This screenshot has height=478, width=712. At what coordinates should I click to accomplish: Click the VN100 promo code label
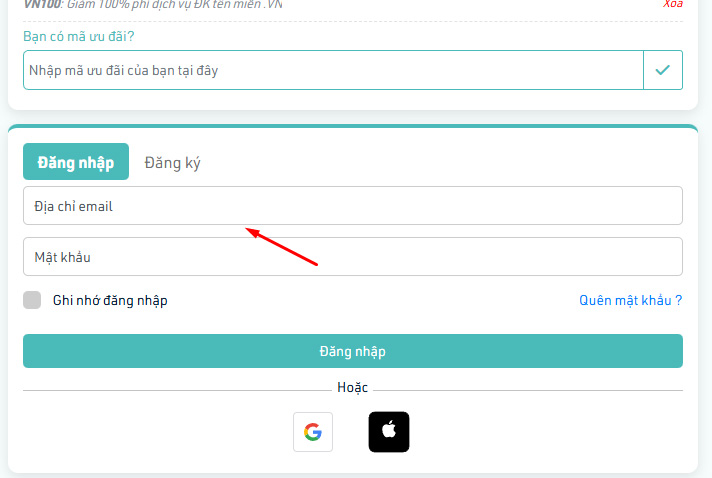coord(42,4)
